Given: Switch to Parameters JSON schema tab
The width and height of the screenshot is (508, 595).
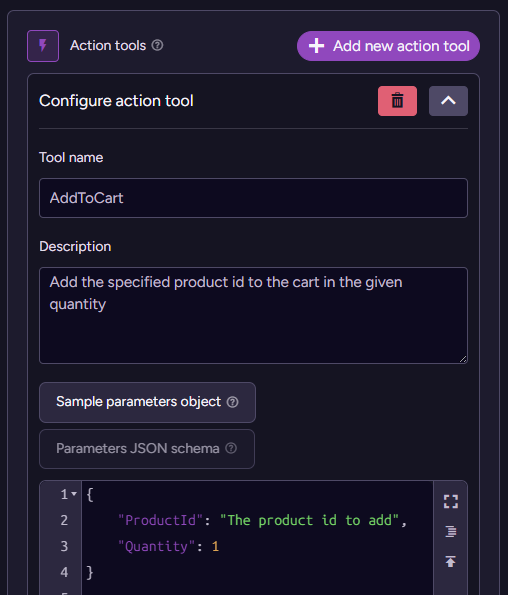Looking at the screenshot, I should click(x=147, y=449).
